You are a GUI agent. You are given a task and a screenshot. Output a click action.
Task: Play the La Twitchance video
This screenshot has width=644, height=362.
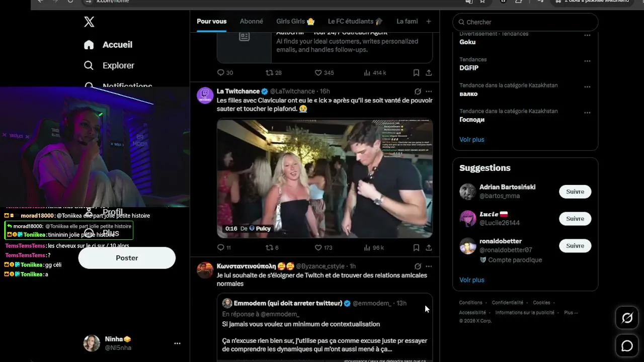click(325, 178)
